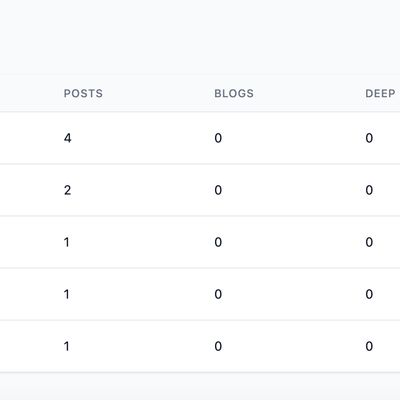Click BLOGS value 0 in first row
Image resolution: width=400 pixels, height=400 pixels.
tap(218, 138)
